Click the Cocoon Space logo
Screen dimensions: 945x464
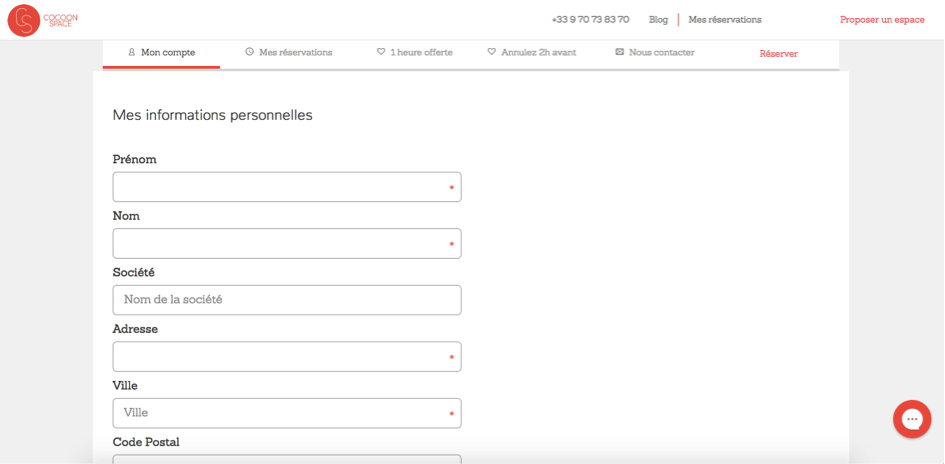[x=42, y=20]
